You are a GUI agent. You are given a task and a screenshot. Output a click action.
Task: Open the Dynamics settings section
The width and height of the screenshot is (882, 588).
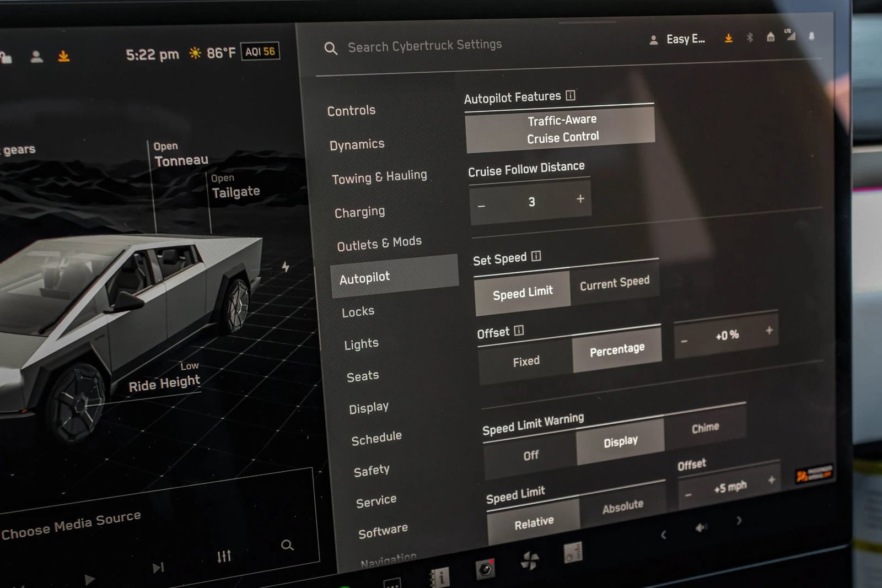pyautogui.click(x=357, y=145)
